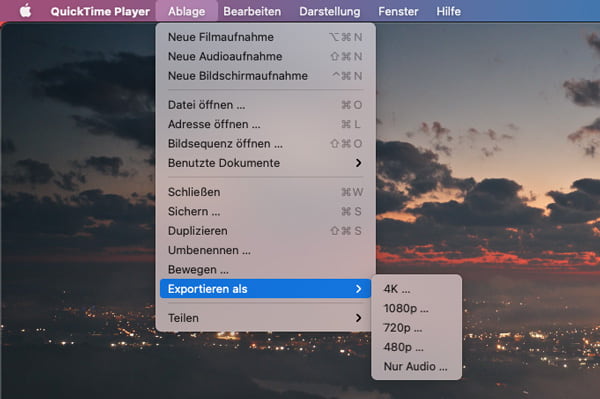Image resolution: width=600 pixels, height=399 pixels.
Task: Export as 1080p …
Action: [x=416, y=308]
